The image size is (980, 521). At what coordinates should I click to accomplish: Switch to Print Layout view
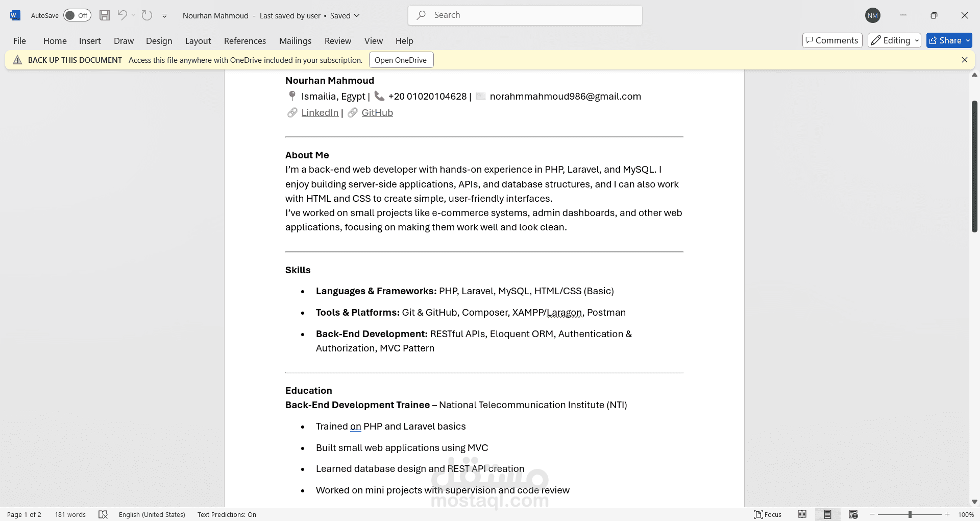(827, 514)
